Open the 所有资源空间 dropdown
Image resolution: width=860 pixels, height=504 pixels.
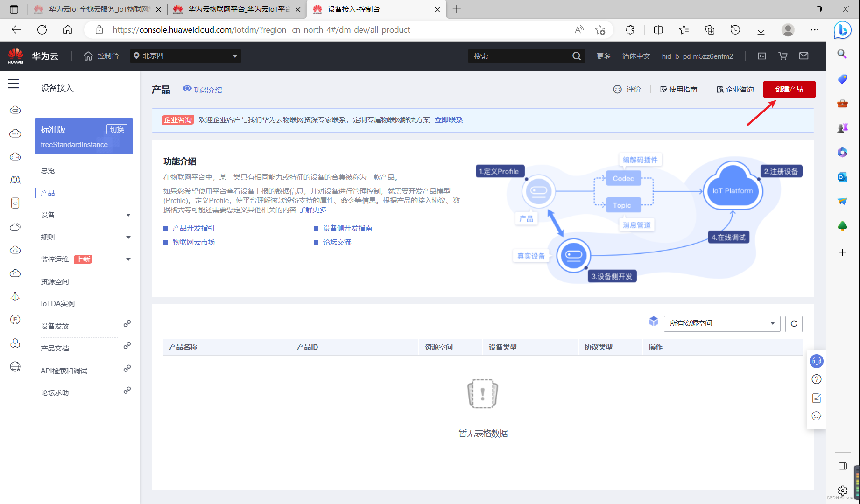pyautogui.click(x=722, y=323)
